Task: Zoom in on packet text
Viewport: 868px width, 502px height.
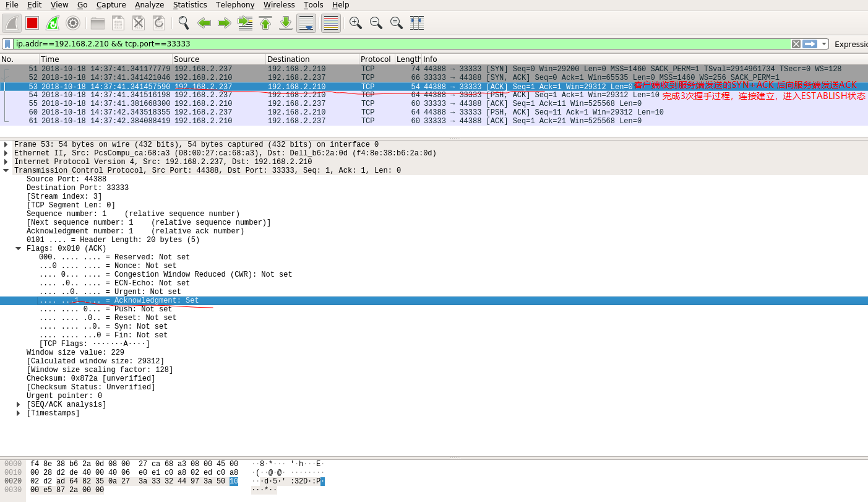Action: tap(355, 23)
